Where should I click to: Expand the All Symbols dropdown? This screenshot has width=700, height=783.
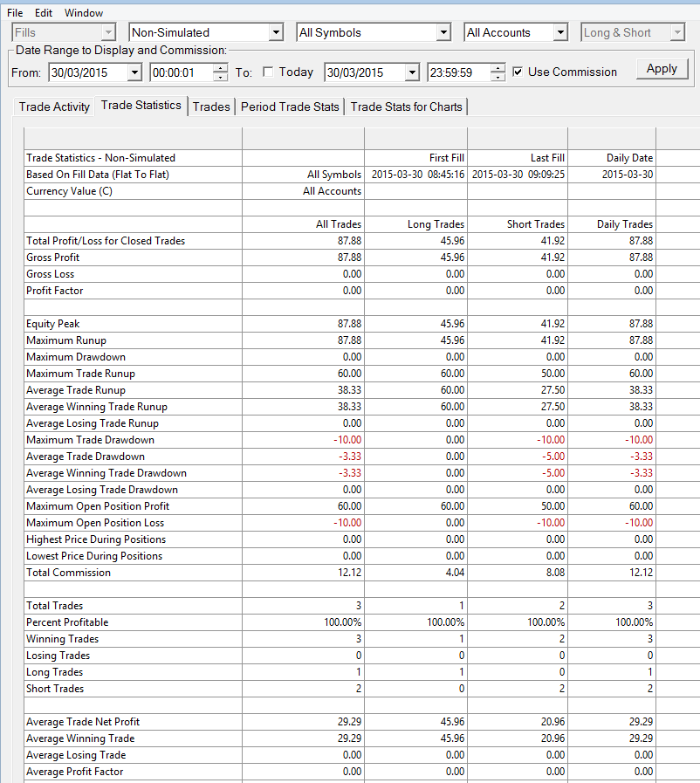tap(374, 32)
